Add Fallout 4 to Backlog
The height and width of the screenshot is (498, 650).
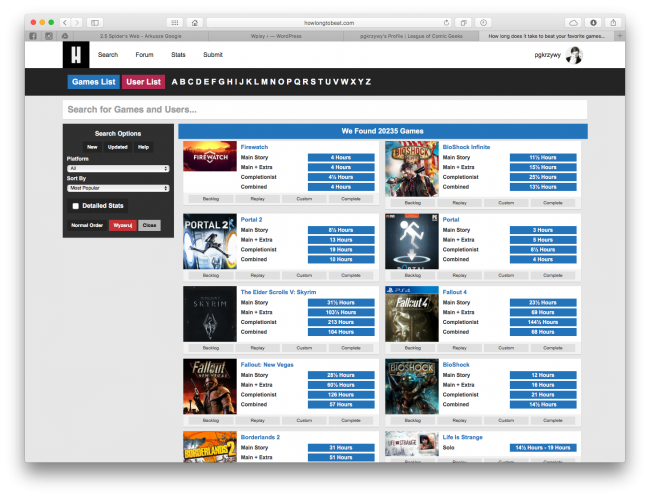point(412,348)
